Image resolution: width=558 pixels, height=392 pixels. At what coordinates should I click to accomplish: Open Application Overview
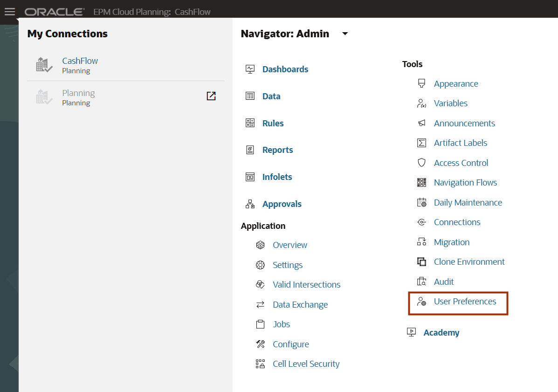coord(289,245)
